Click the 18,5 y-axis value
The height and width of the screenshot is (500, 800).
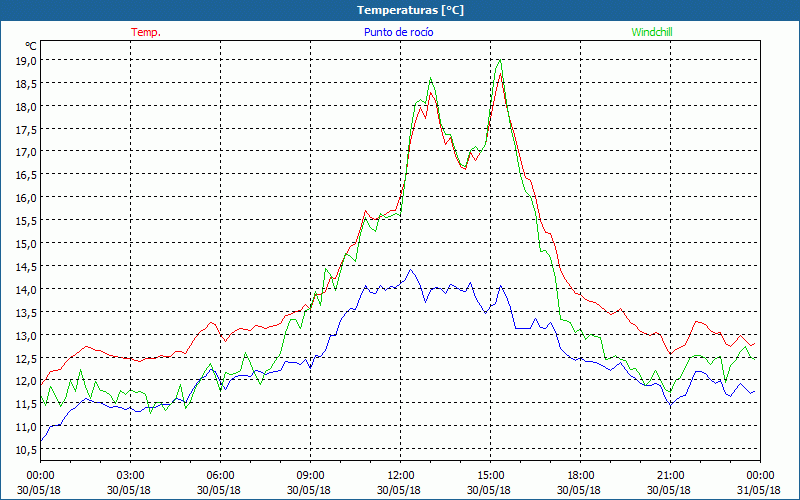[x=27, y=84]
